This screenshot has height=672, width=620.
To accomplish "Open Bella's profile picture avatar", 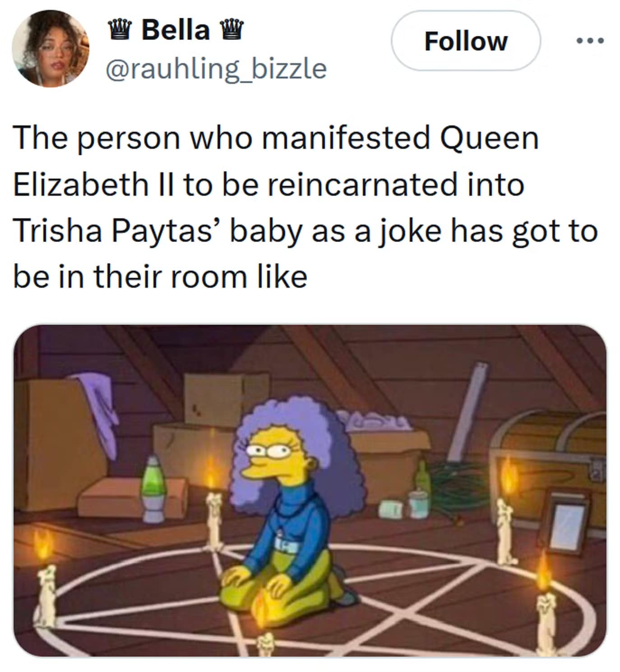I will tap(51, 49).
